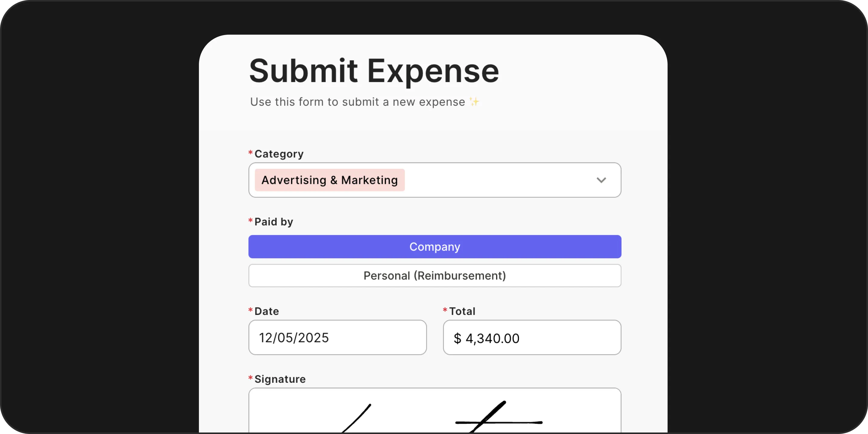Click the required asterisk beside Category

tap(250, 153)
